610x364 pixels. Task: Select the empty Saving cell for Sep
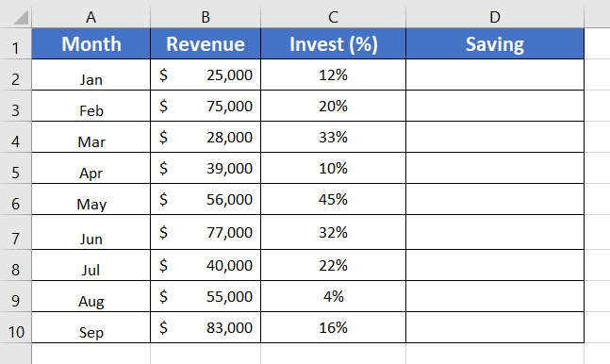click(x=495, y=327)
